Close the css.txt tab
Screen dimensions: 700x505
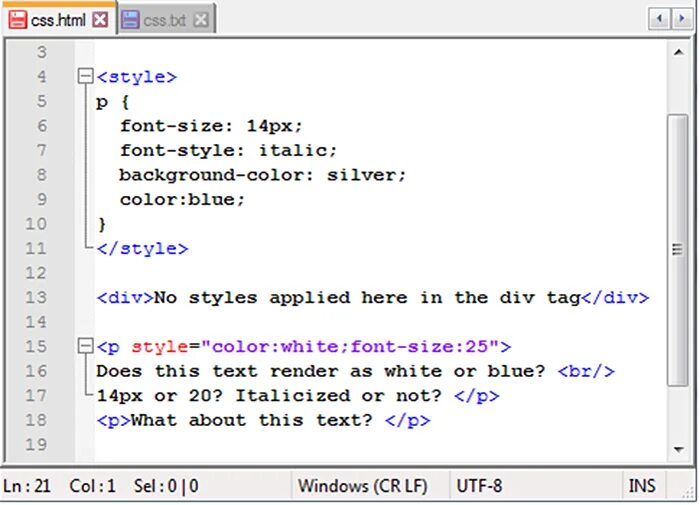click(201, 20)
